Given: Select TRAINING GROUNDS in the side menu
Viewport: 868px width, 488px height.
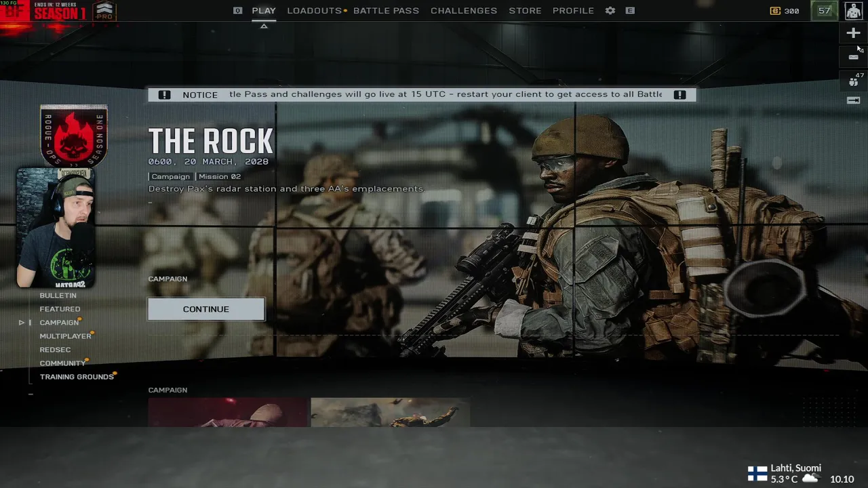Looking at the screenshot, I should [x=77, y=377].
